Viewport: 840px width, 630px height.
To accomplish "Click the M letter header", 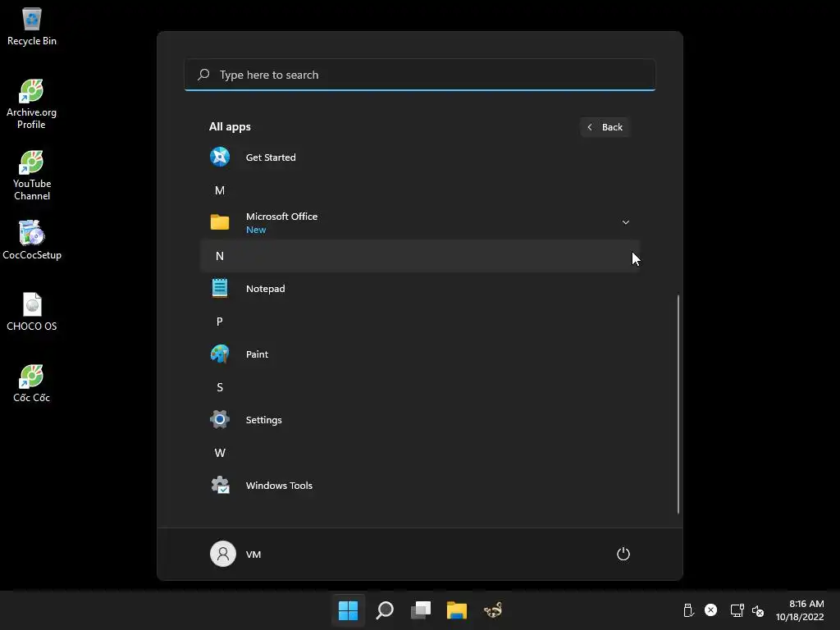I will coord(220,190).
